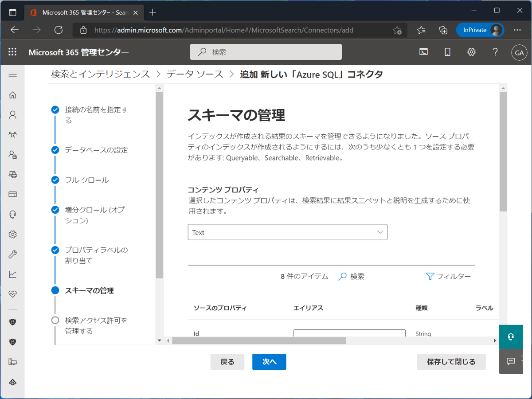This screenshot has height=399, width=532.
Task: Click the browser back arrow
Action: (x=15, y=30)
